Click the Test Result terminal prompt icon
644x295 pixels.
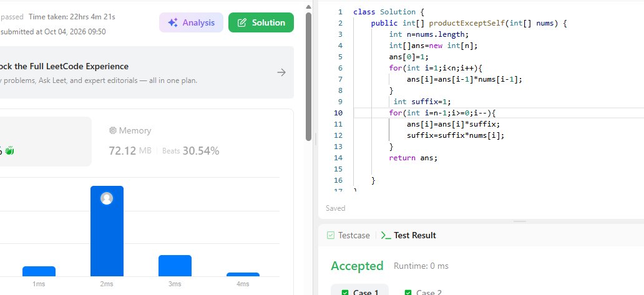pos(386,236)
